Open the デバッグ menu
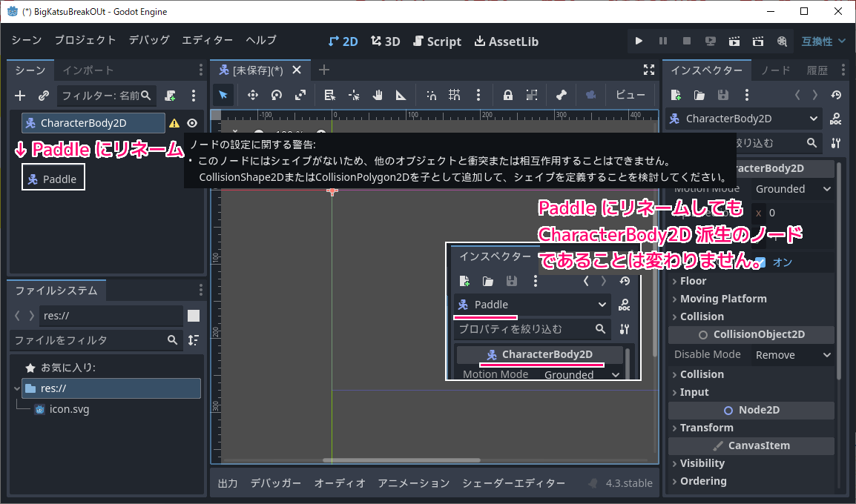The height and width of the screenshot is (504, 856). 149,40
